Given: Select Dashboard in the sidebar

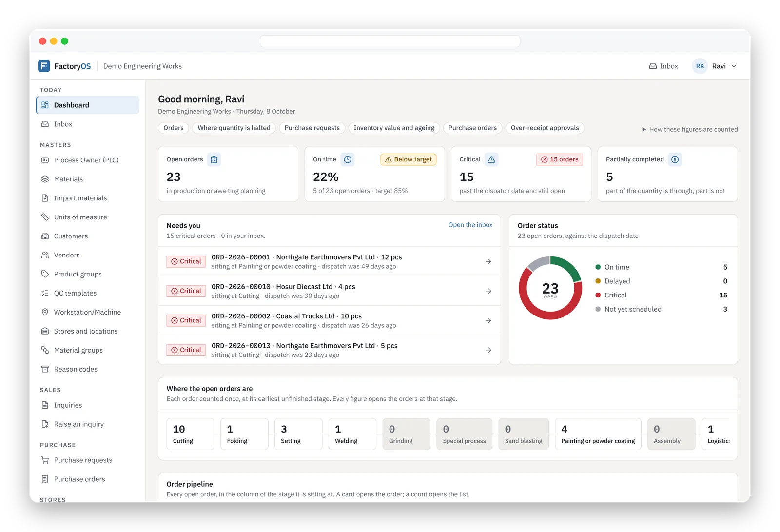Looking at the screenshot, I should [88, 105].
